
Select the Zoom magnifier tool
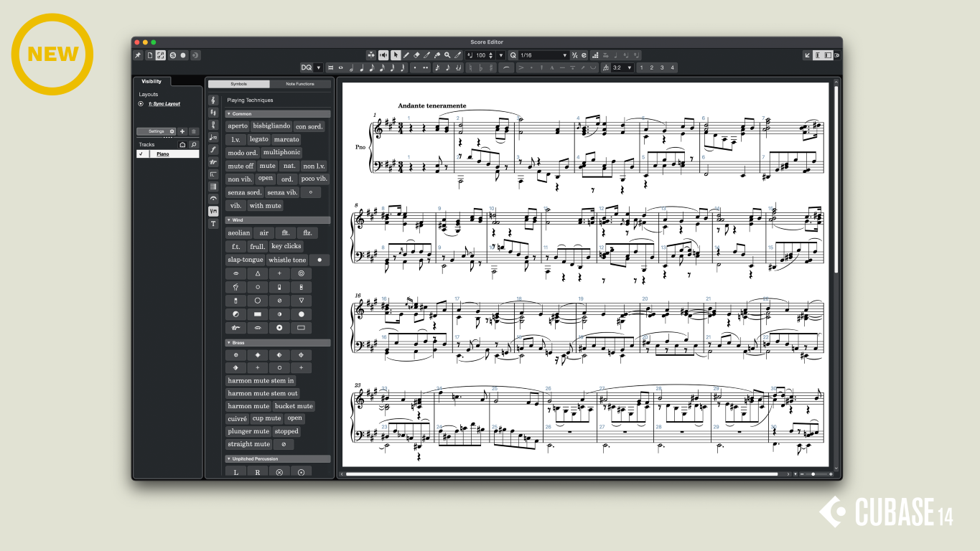click(447, 55)
